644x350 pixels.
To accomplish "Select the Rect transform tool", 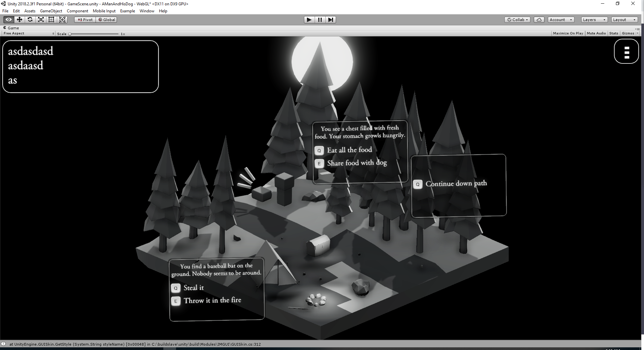I will (x=51, y=20).
